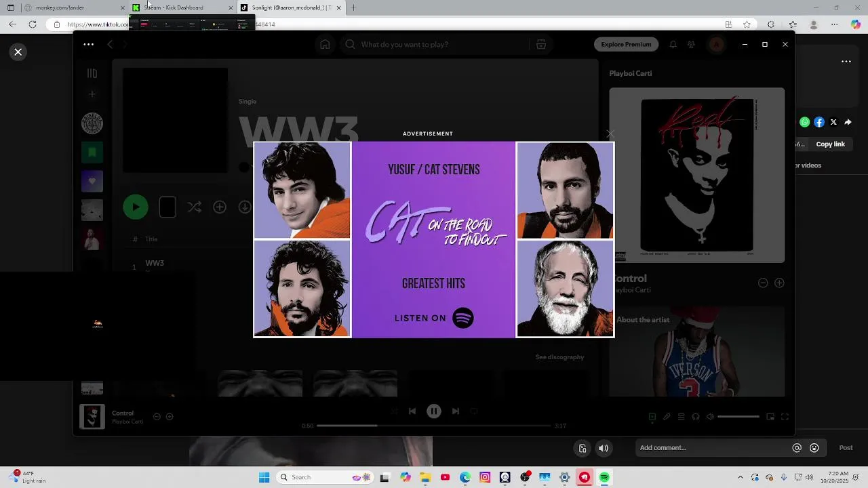Share TikTok video via WhatsApp
The width and height of the screenshot is (868, 488).
804,122
